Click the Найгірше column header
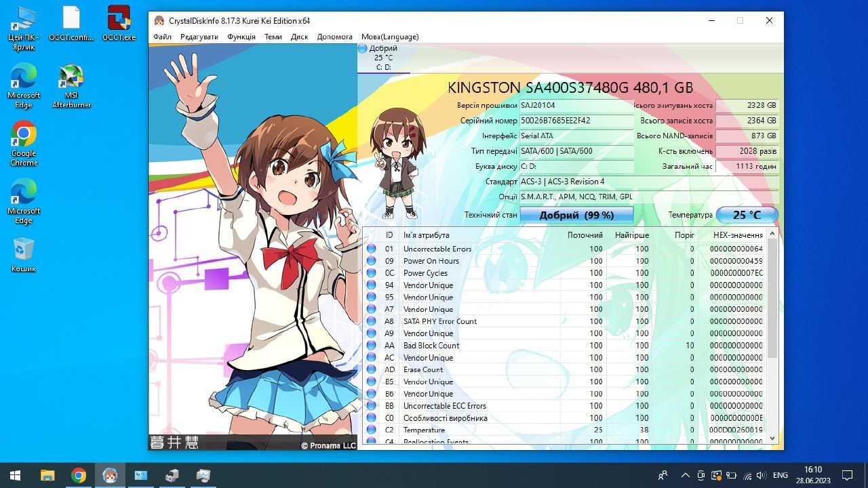Image resolution: width=868 pixels, height=488 pixels. 632,235
